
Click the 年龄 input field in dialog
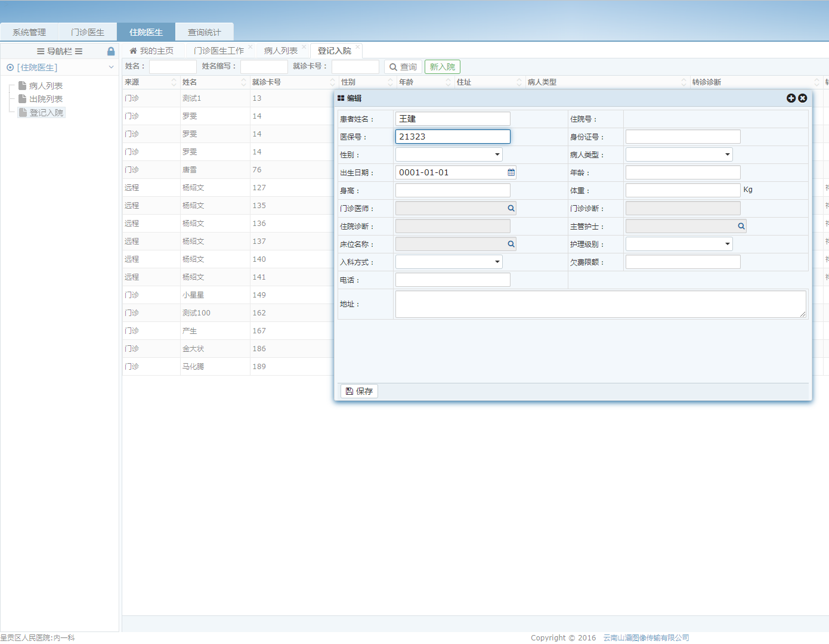pyautogui.click(x=683, y=172)
